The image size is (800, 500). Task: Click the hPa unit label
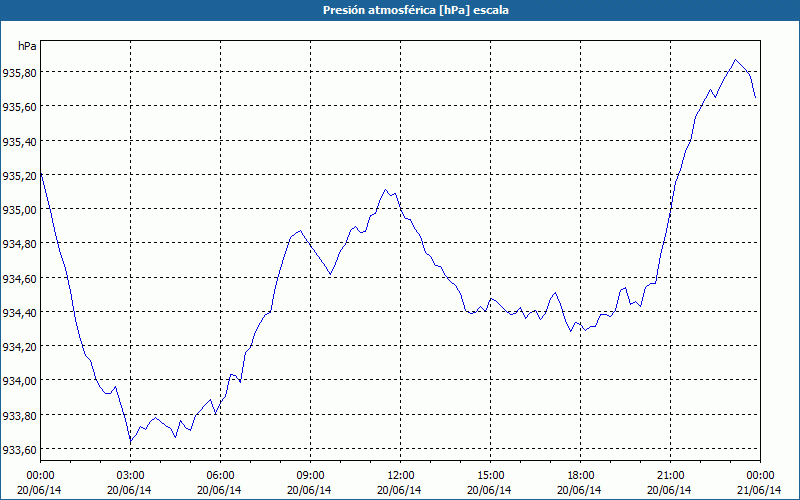tap(27, 46)
